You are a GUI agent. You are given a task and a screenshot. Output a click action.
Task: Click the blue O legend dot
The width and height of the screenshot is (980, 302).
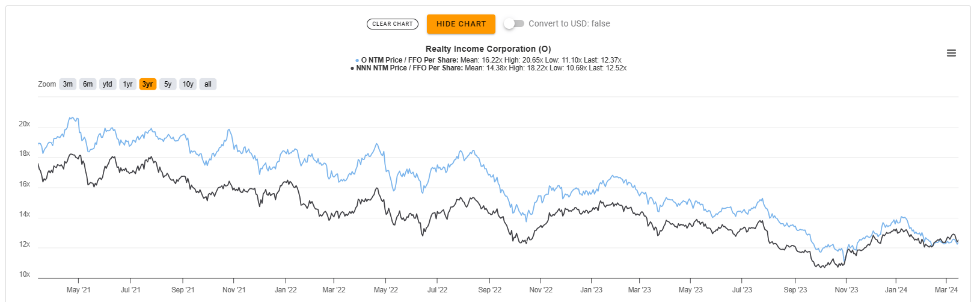pos(358,61)
